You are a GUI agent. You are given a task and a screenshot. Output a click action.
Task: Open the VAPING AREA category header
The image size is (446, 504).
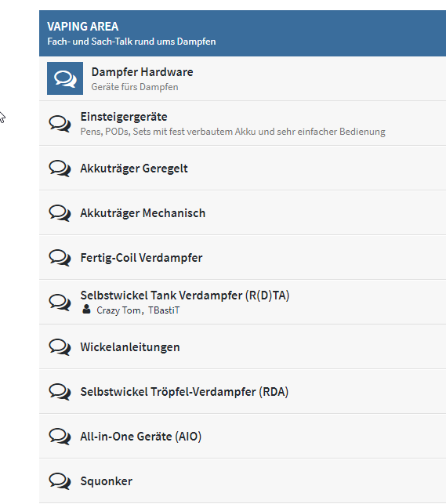83,27
